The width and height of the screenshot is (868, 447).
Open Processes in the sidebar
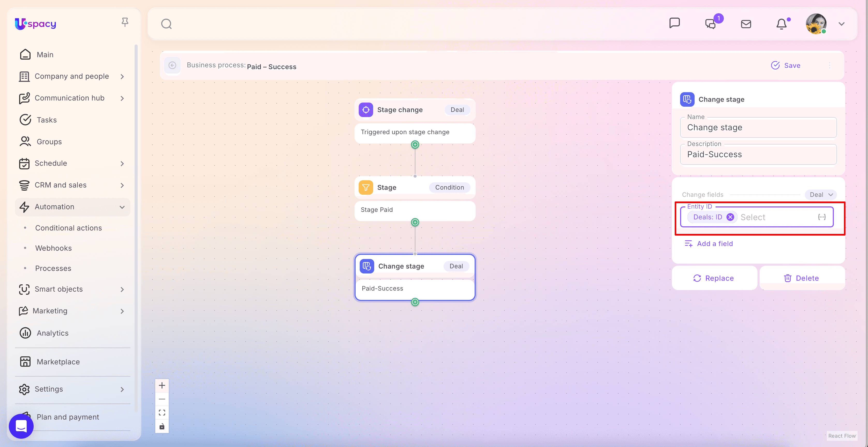53,268
